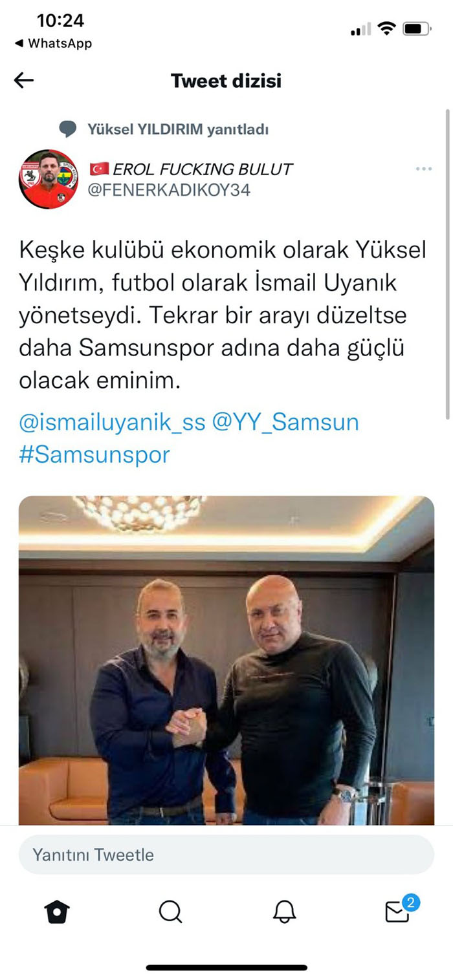Open the #Samsunspor hashtag
453x980 pixels.
point(94,454)
